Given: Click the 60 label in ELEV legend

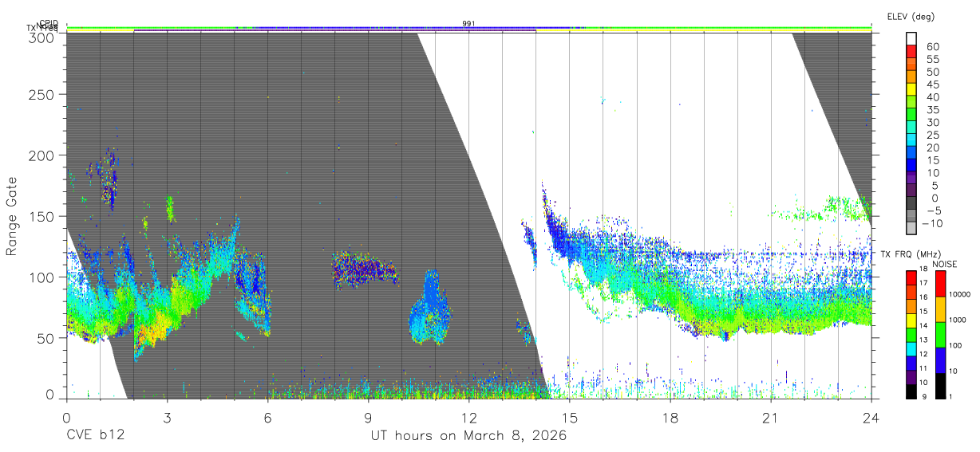Looking at the screenshot, I should (x=933, y=47).
